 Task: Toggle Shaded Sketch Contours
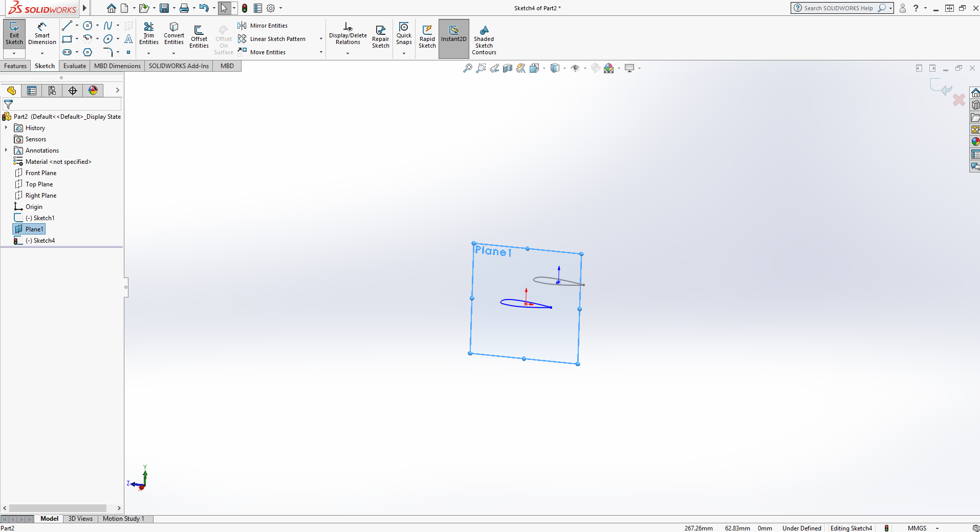[484, 40]
